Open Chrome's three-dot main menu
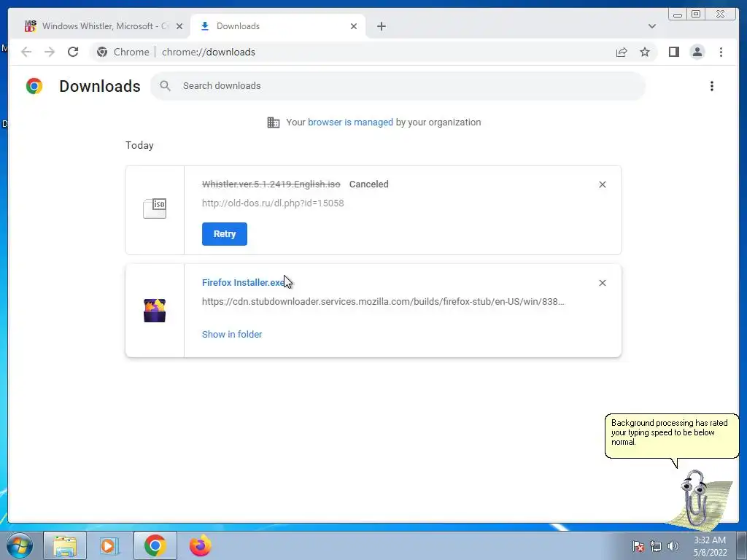 coord(721,52)
